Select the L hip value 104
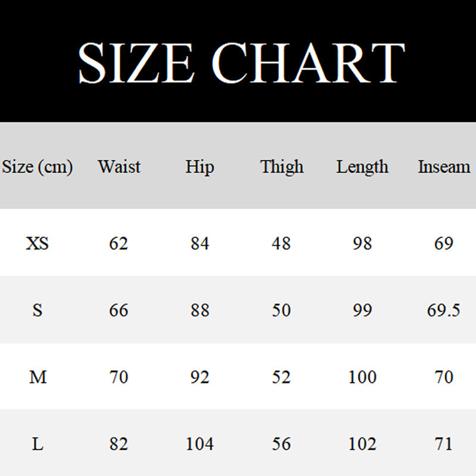Image resolution: width=476 pixels, height=476 pixels. click(199, 444)
